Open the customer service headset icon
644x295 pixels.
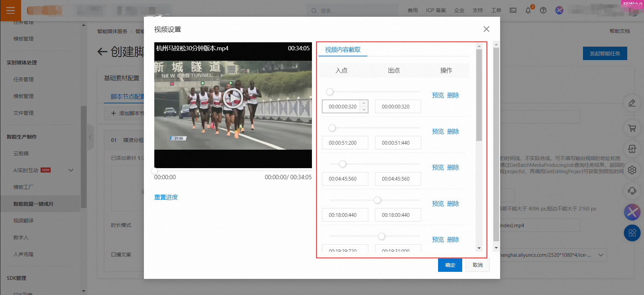(632, 191)
